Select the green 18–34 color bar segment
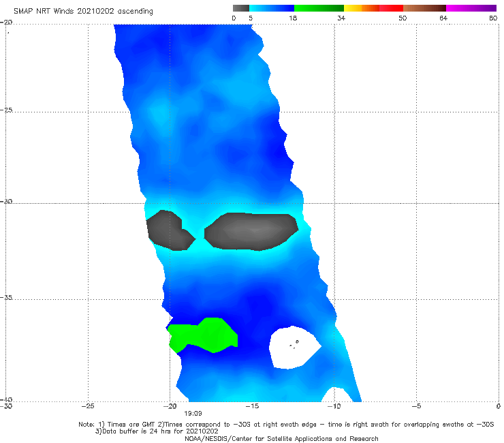The image size is (504, 443). pos(319,8)
